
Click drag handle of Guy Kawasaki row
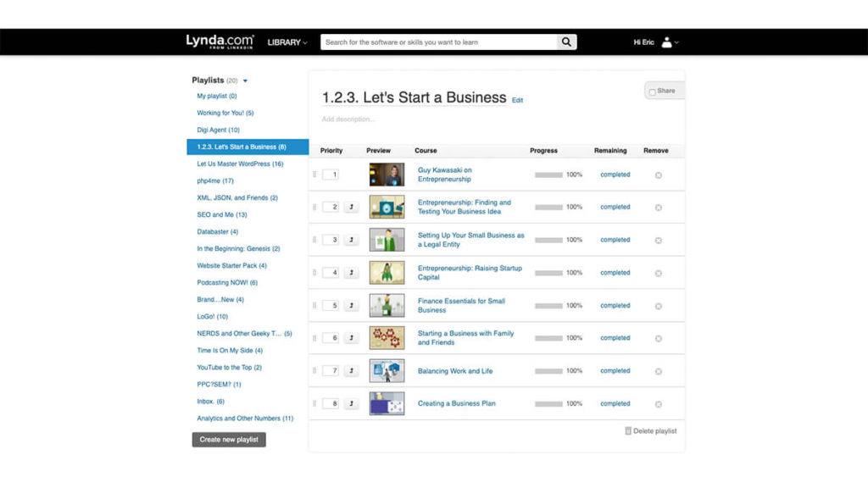315,175
